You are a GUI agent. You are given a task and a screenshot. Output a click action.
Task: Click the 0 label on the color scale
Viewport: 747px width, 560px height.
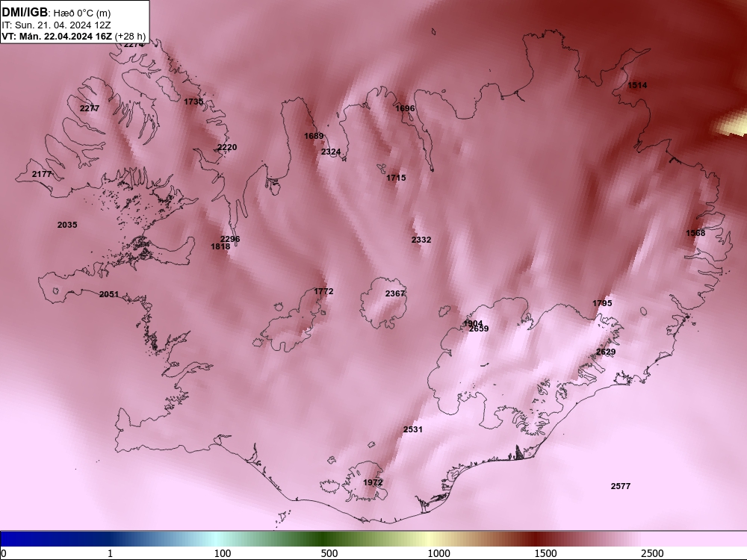click(4, 553)
